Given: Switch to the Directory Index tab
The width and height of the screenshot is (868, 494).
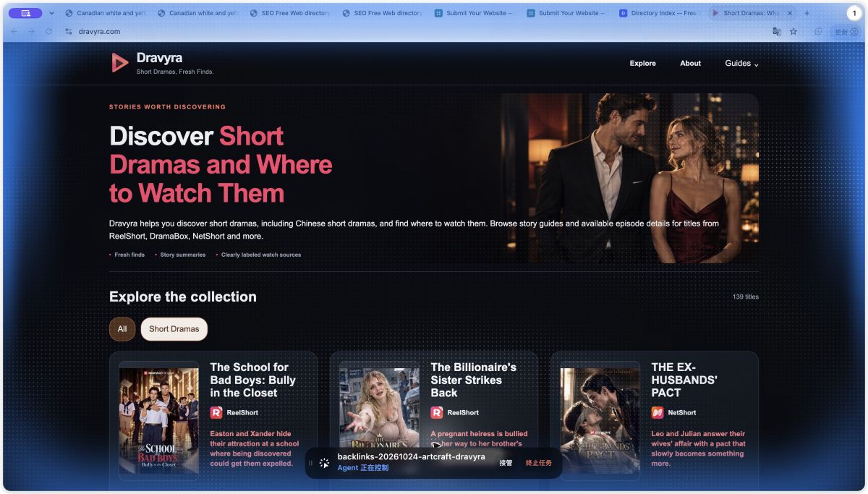Looking at the screenshot, I should tap(660, 13).
